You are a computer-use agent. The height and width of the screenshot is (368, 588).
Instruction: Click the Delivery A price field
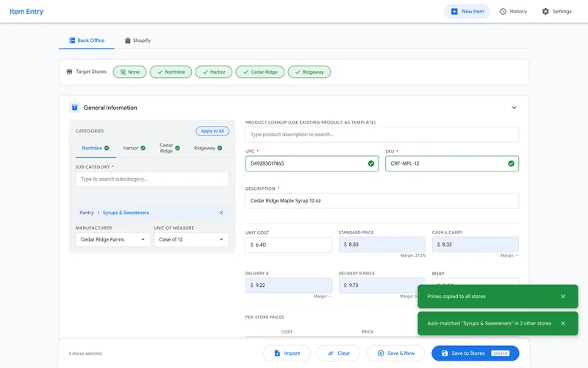(289, 286)
